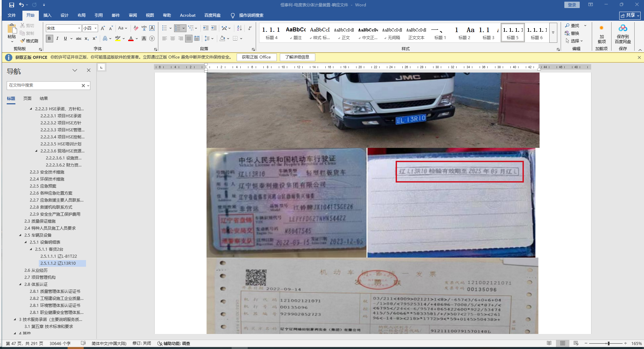Open the 布局 ribbon tab
644x349 pixels.
coord(81,15)
